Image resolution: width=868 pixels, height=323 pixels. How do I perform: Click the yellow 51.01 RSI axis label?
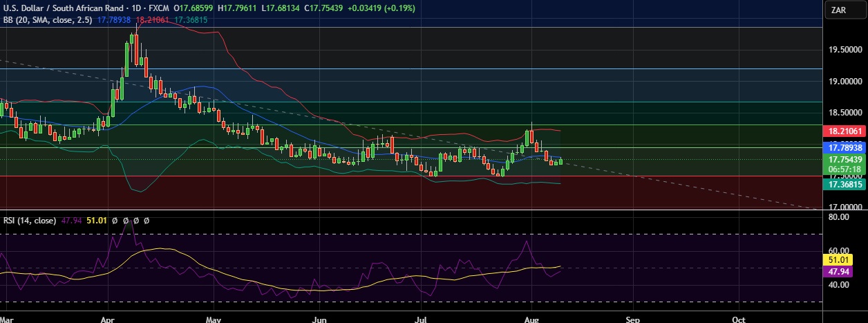coord(846,259)
